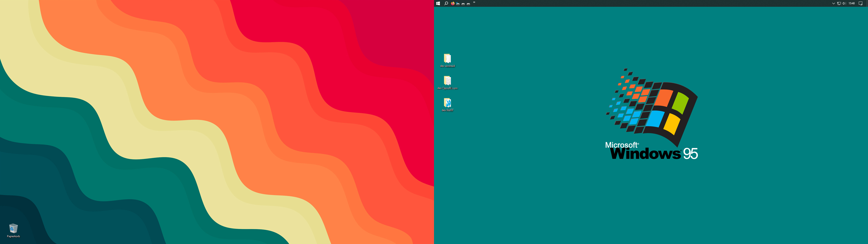The image size is (868, 244).
Task: Open the volume control speaker icon
Action: pos(844,3)
